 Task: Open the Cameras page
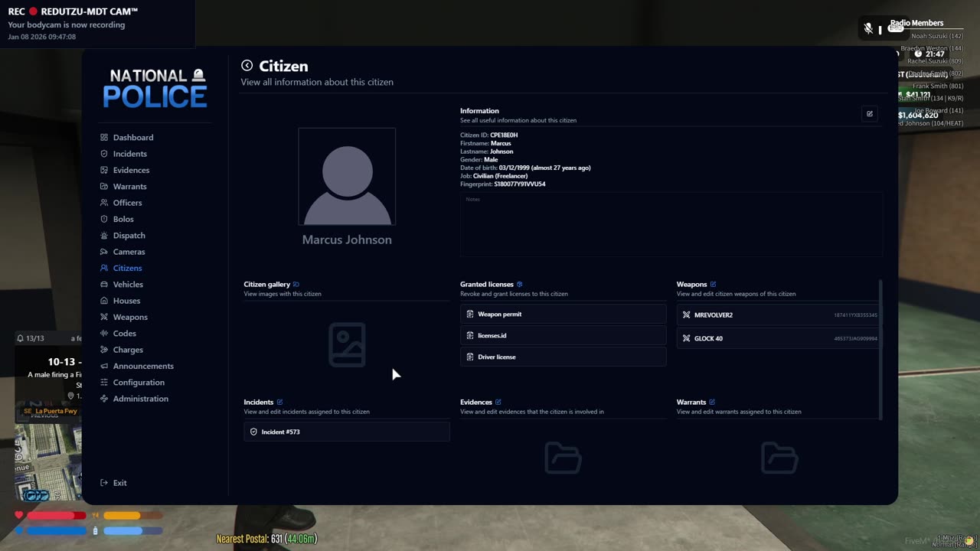pos(129,252)
